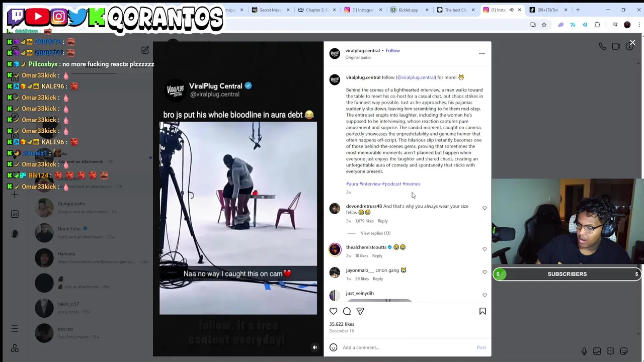Viewport: 644px width, 362px height.
Task: Click the Post comment button
Action: pos(481,347)
